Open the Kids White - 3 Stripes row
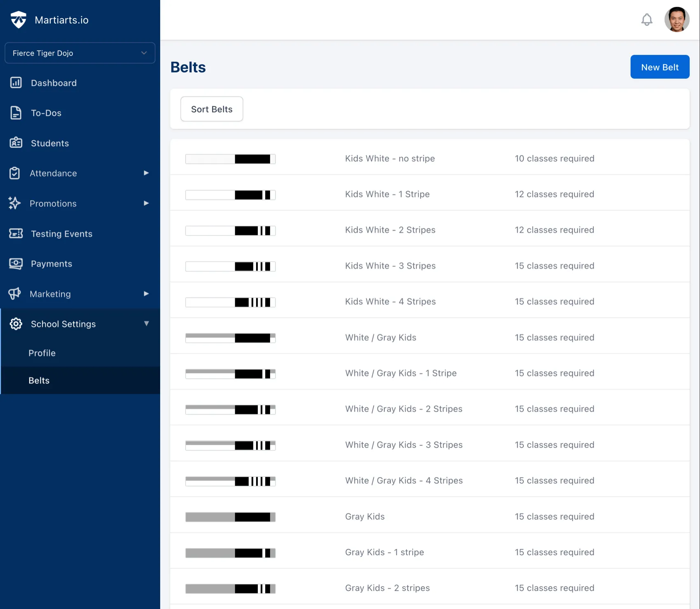The image size is (700, 609). pos(390,266)
